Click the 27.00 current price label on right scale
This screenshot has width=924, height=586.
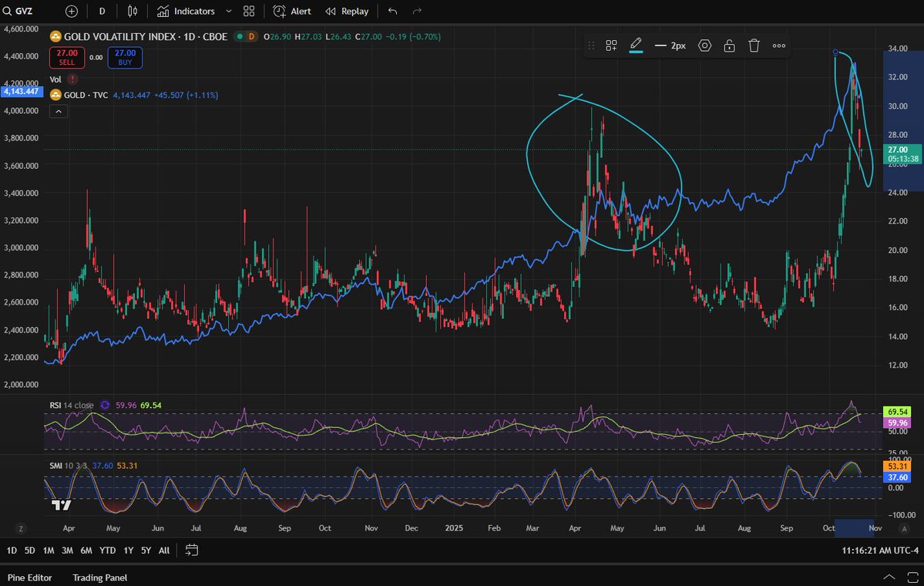pyautogui.click(x=902, y=154)
